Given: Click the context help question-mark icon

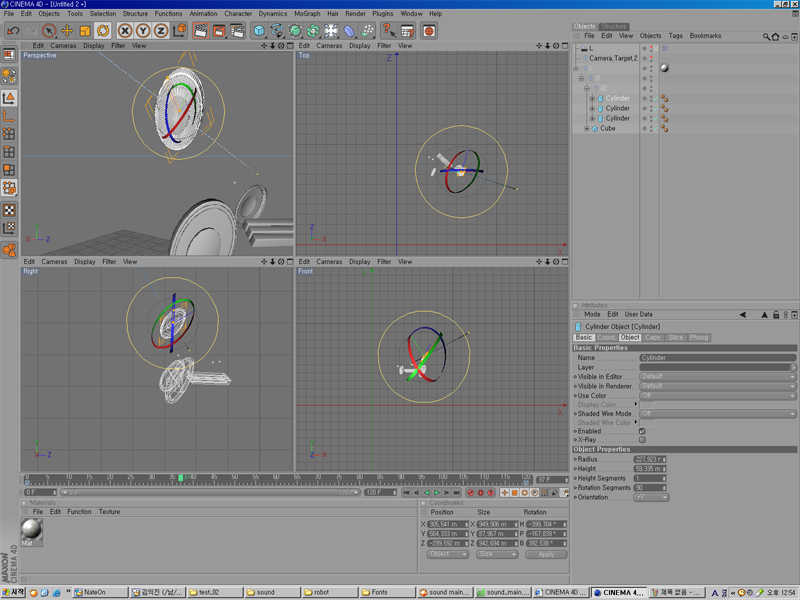Looking at the screenshot, I should pyautogui.click(x=389, y=31).
